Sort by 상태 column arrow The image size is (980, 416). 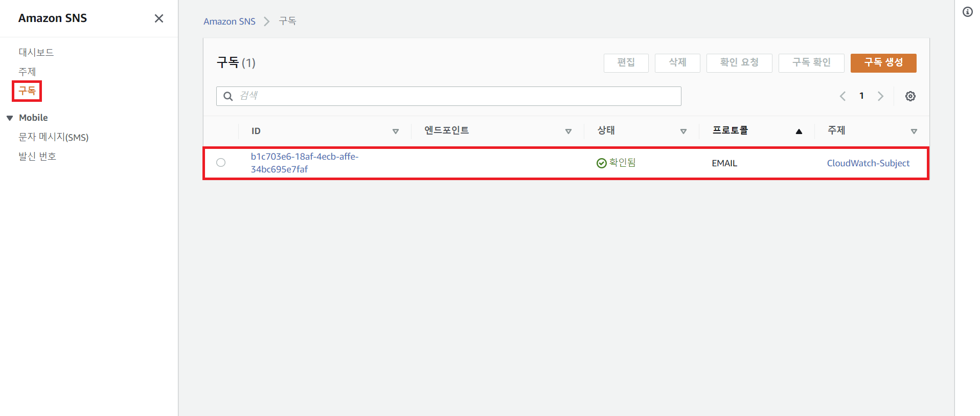point(683,132)
